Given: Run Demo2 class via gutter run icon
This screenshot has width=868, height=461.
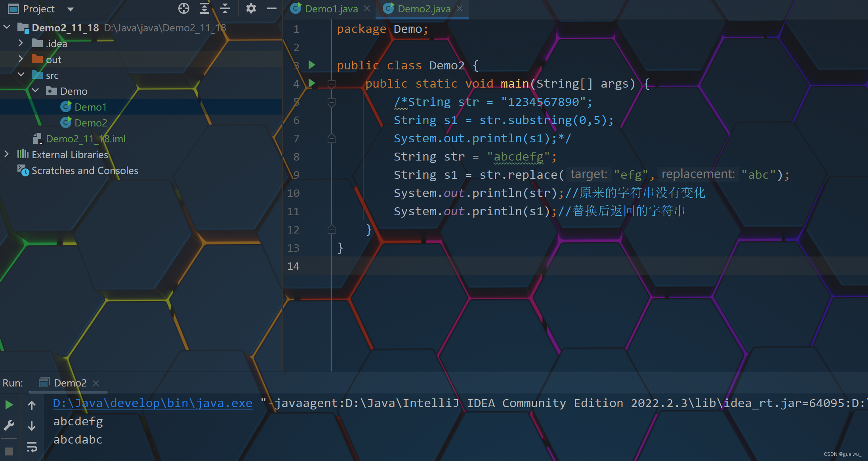Looking at the screenshot, I should (312, 65).
